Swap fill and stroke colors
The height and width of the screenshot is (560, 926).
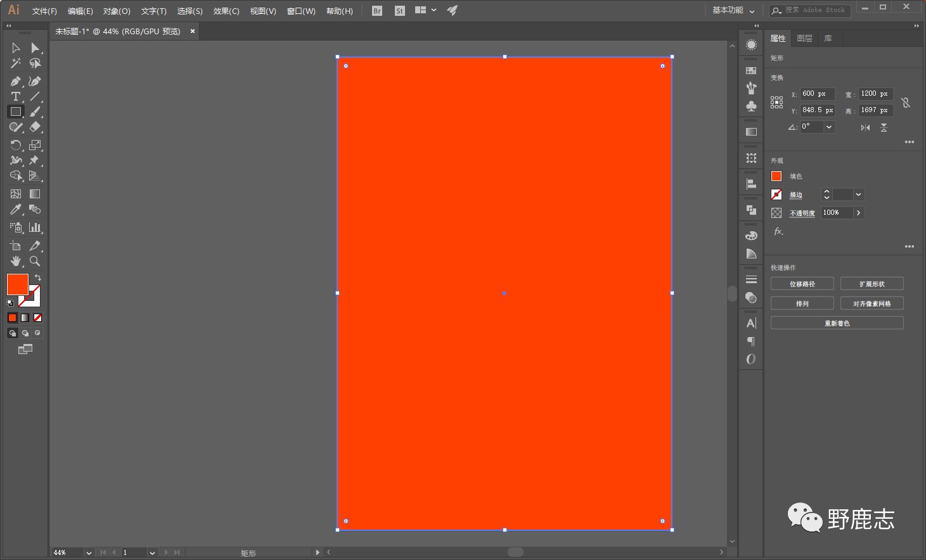(38, 278)
